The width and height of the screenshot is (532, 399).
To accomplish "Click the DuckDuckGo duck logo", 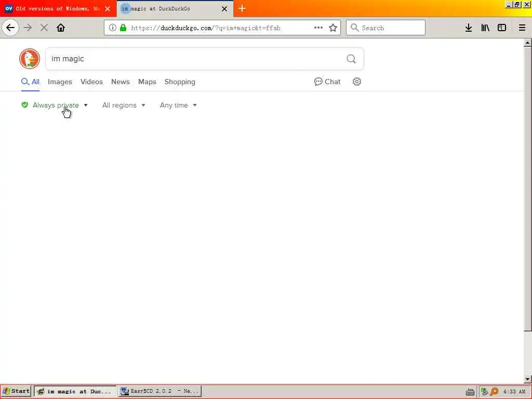I will pyautogui.click(x=30, y=59).
